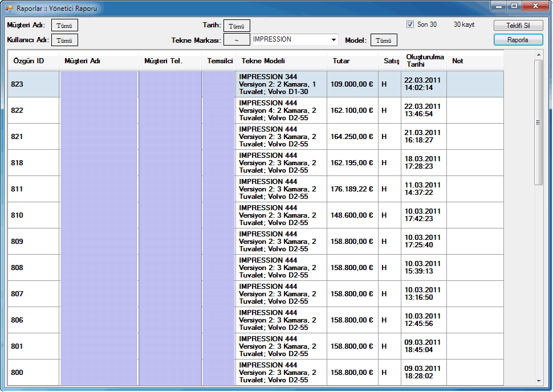
Task: Click the 164.250,00 € amount cell
Action: [x=352, y=136]
